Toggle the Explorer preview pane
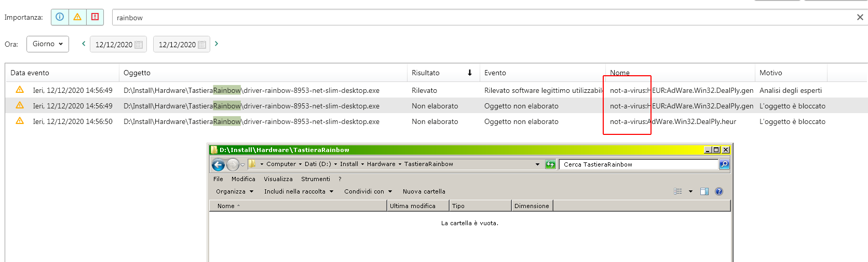This screenshot has width=868, height=262. point(704,191)
